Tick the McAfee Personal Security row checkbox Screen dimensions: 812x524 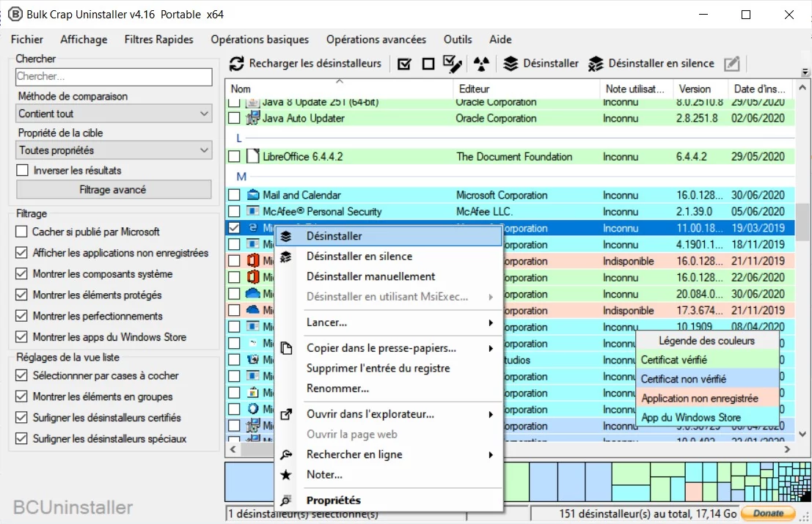click(x=234, y=212)
